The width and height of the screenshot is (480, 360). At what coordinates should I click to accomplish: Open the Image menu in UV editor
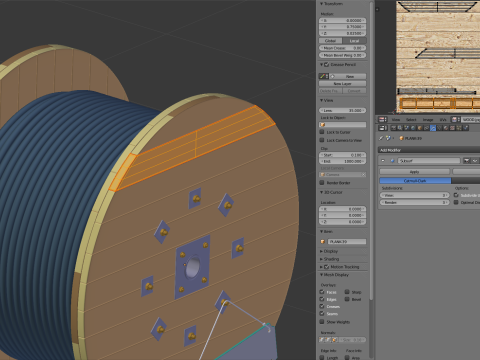coord(428,119)
